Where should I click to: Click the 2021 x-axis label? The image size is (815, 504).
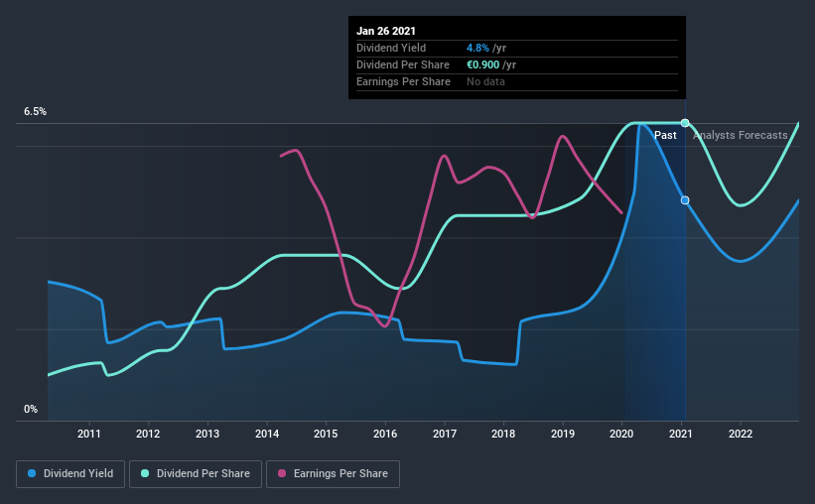tap(681, 434)
